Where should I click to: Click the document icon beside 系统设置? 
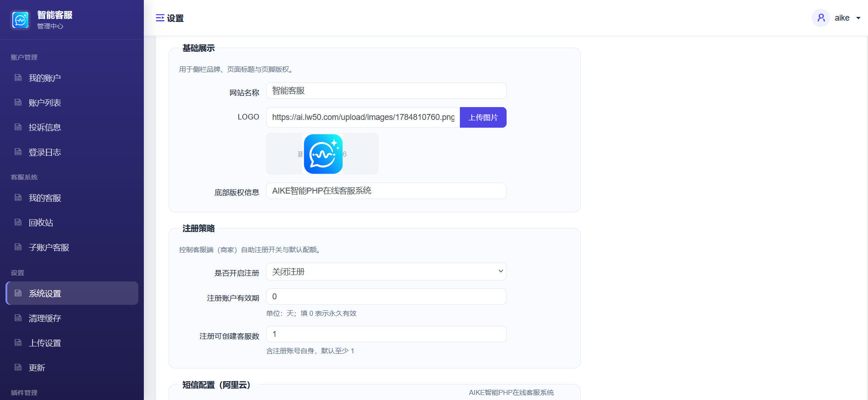[x=18, y=293]
